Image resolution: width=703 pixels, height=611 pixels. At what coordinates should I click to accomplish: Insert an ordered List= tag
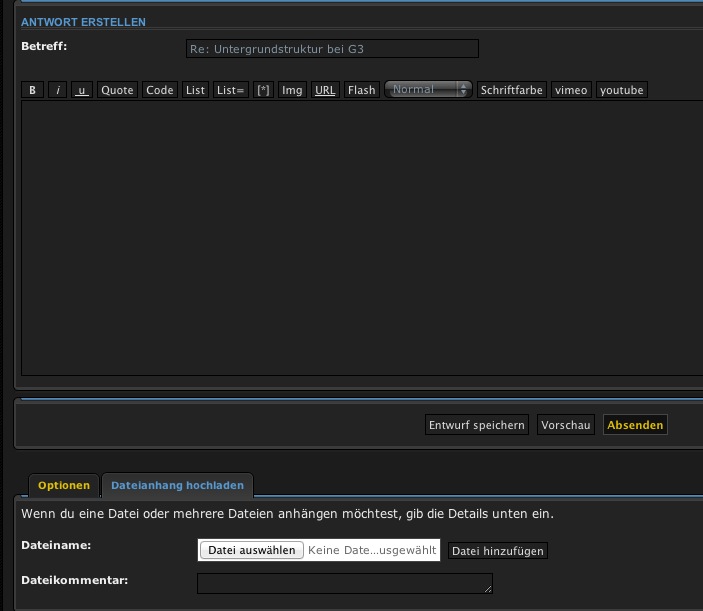[230, 90]
